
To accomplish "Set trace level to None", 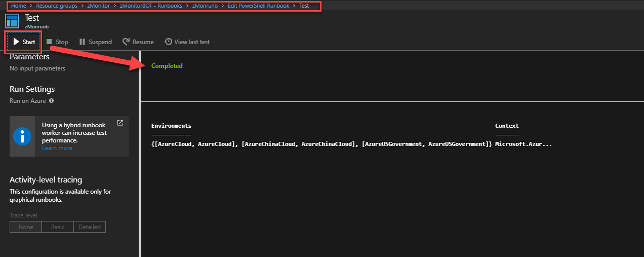I will (x=26, y=227).
